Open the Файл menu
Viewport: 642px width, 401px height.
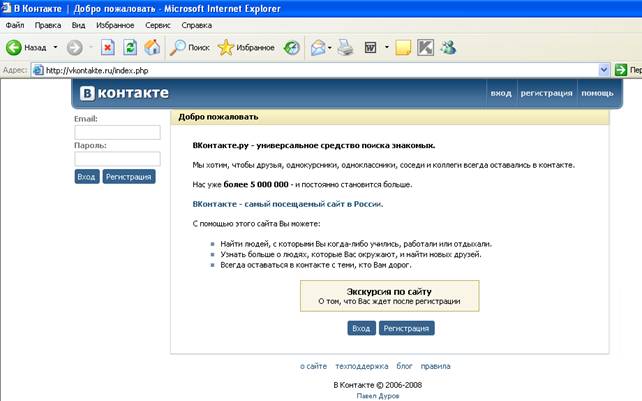15,24
